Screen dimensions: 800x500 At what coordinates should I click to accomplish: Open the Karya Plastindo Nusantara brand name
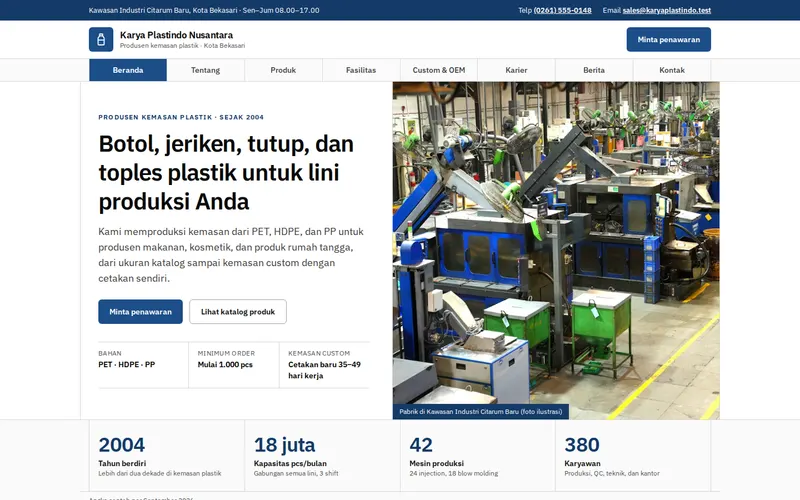coord(176,35)
